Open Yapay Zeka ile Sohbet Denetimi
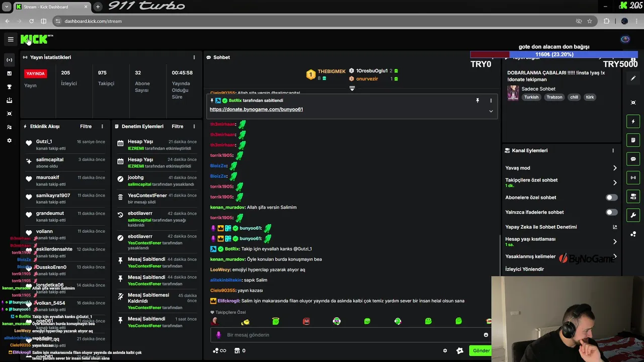The image size is (644, 362). [x=561, y=227]
